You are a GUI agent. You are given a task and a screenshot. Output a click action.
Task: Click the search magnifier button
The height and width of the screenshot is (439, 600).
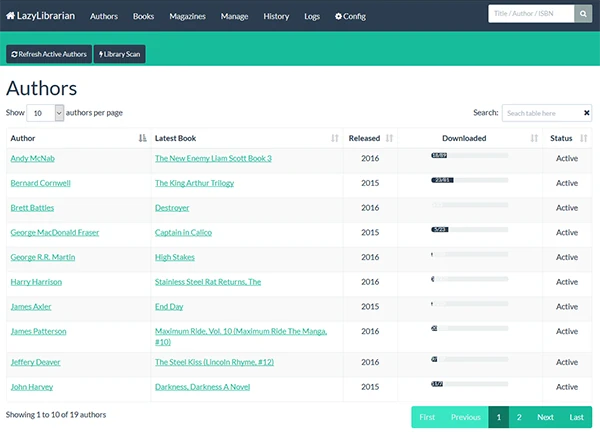pos(584,15)
